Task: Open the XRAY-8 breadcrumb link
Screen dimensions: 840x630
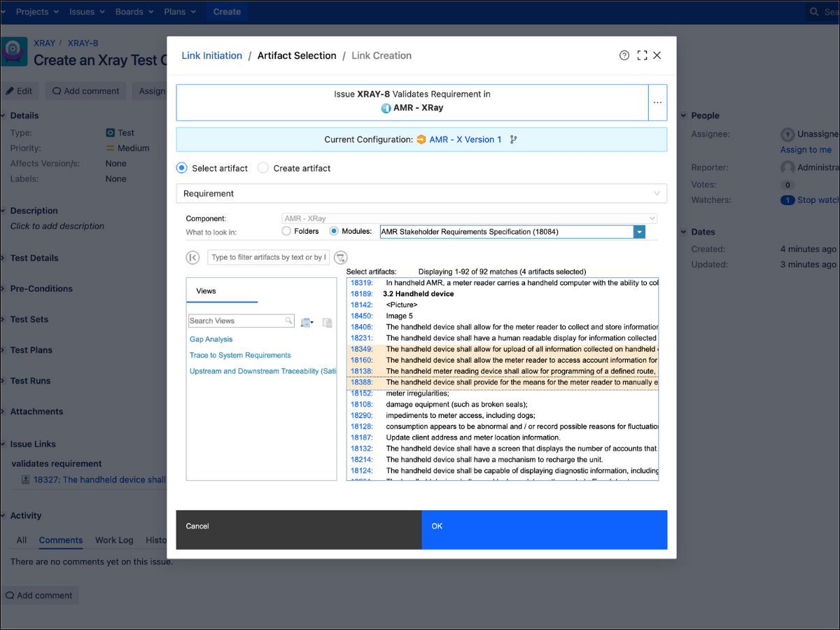Action: (83, 43)
